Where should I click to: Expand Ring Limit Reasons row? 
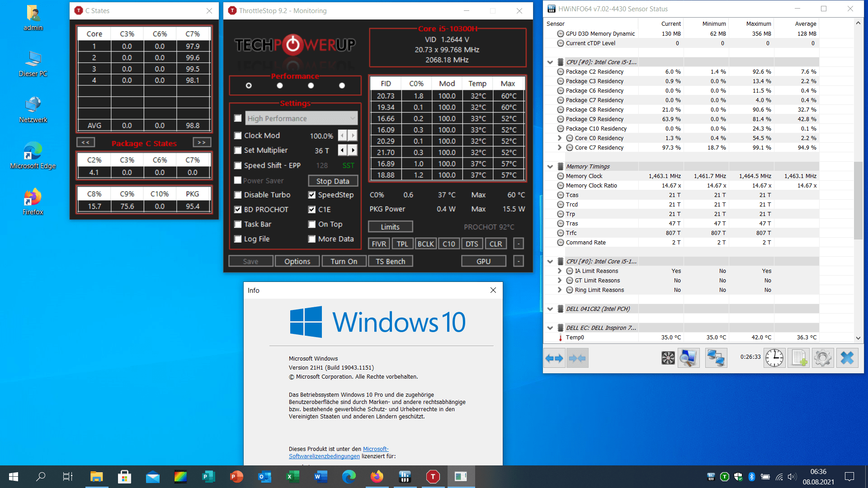click(x=559, y=290)
